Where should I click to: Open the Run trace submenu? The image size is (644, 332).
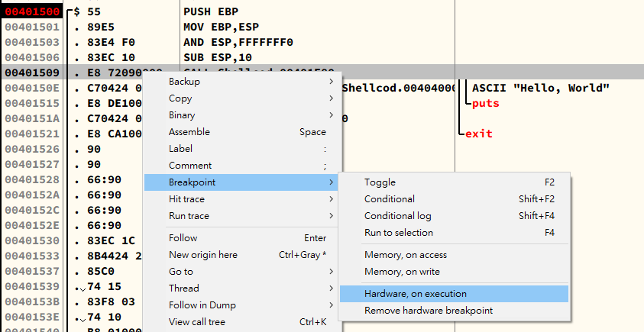(189, 216)
